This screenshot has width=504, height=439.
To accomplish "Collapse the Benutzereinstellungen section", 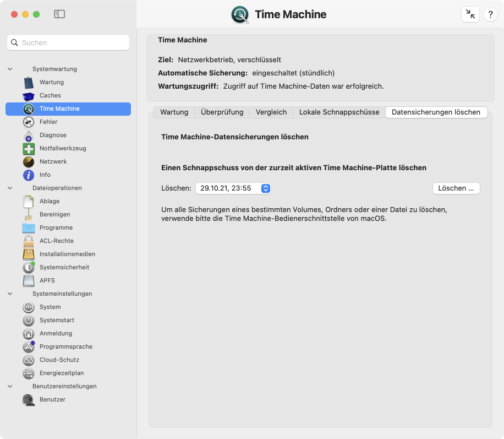I will [x=10, y=386].
